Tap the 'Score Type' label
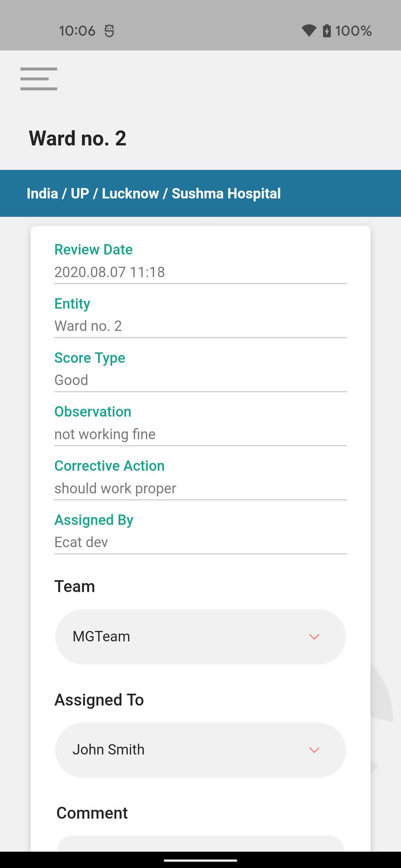Image resolution: width=401 pixels, height=868 pixels. pos(90,358)
